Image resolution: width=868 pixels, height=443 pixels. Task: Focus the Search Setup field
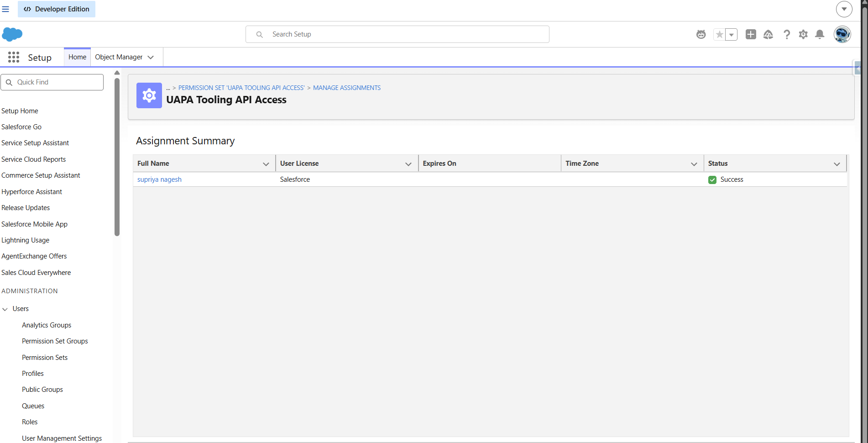tap(397, 34)
